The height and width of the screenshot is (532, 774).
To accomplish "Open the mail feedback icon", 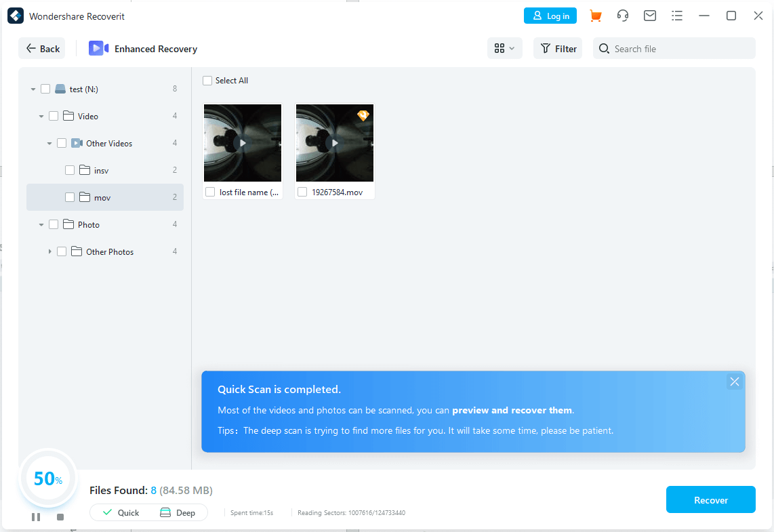I will tap(650, 16).
